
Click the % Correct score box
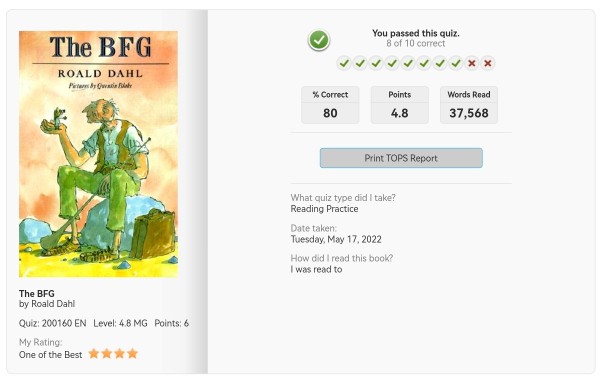pyautogui.click(x=330, y=105)
